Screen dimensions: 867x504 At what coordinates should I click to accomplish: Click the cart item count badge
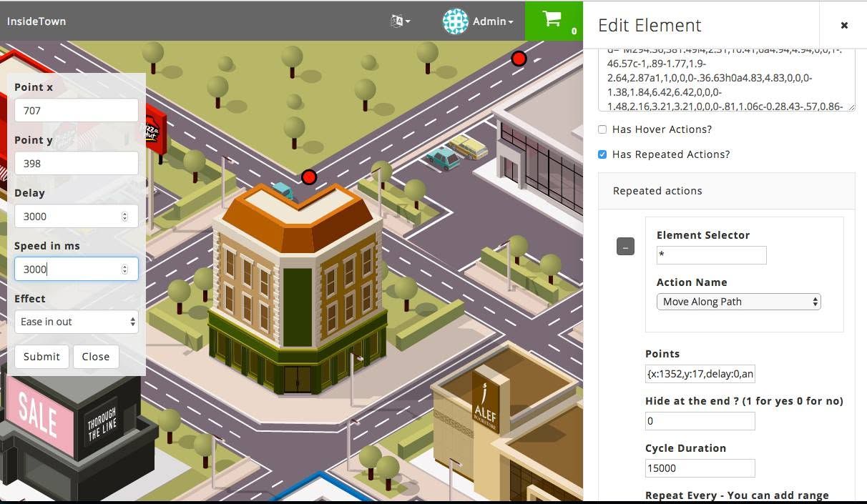(x=574, y=31)
